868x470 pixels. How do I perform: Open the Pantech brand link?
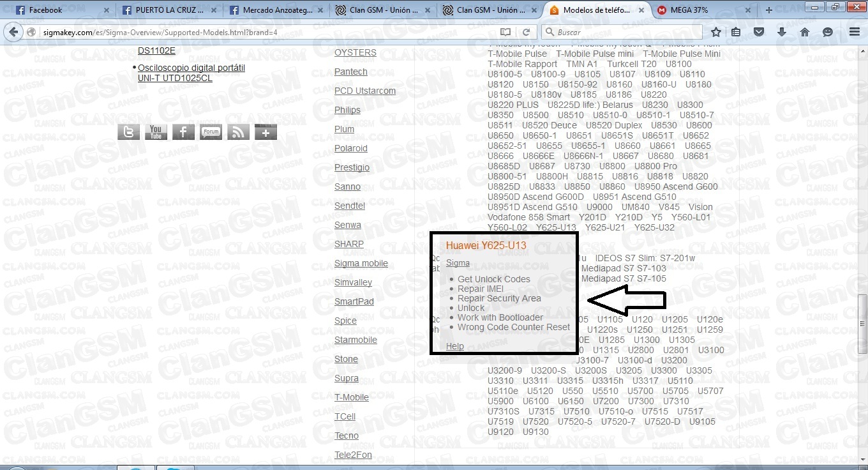(351, 72)
